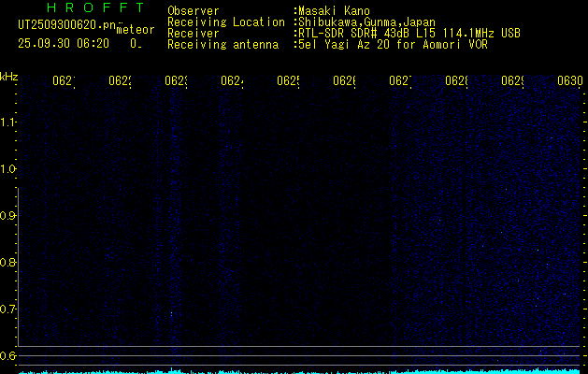Click the 1.1 kHz axis label
This screenshot has height=374, width=588.
tap(7, 122)
